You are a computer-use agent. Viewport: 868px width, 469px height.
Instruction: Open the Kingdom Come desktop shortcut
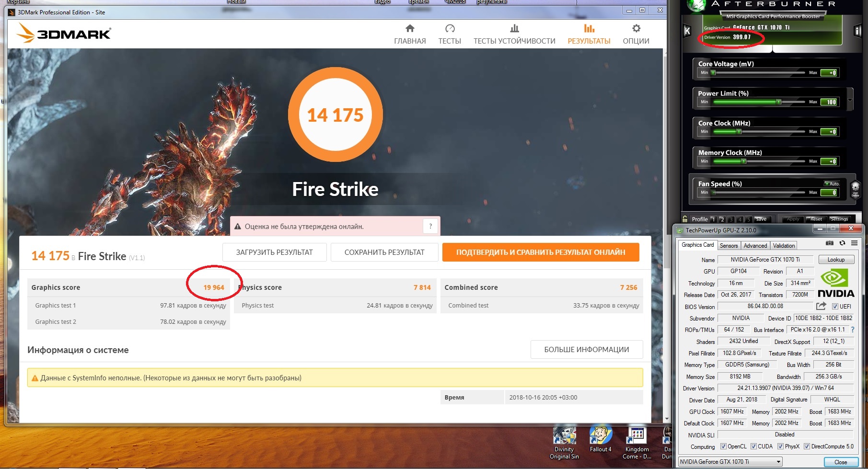(637, 443)
